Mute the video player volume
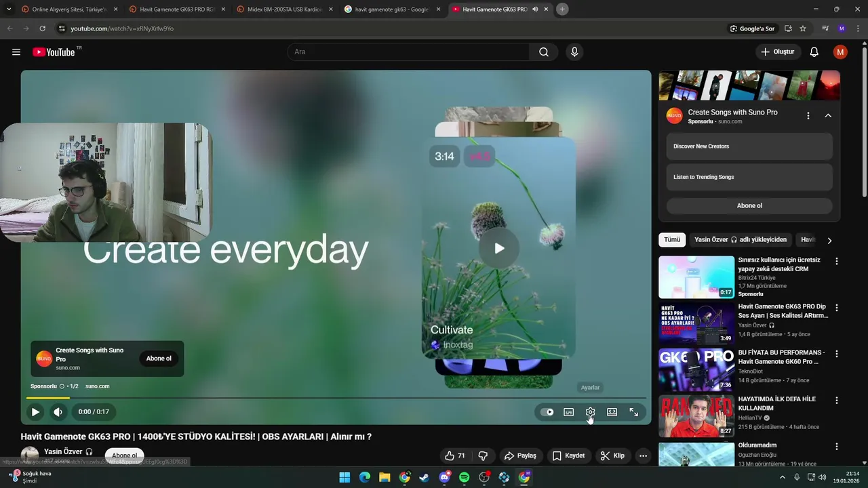The height and width of the screenshot is (488, 868). 58,411
